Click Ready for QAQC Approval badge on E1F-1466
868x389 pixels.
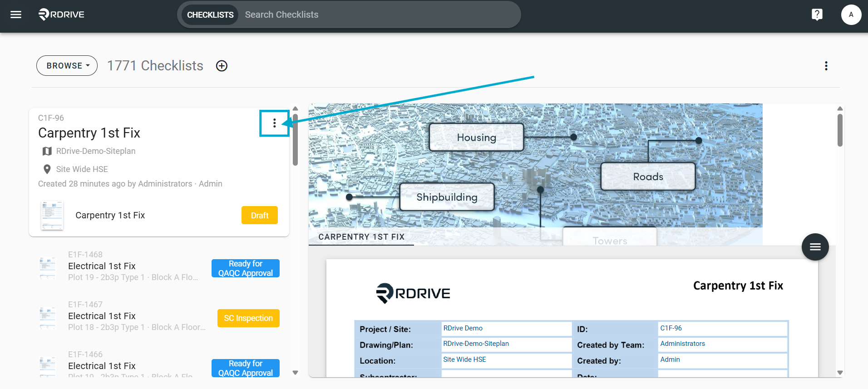pyautogui.click(x=246, y=368)
